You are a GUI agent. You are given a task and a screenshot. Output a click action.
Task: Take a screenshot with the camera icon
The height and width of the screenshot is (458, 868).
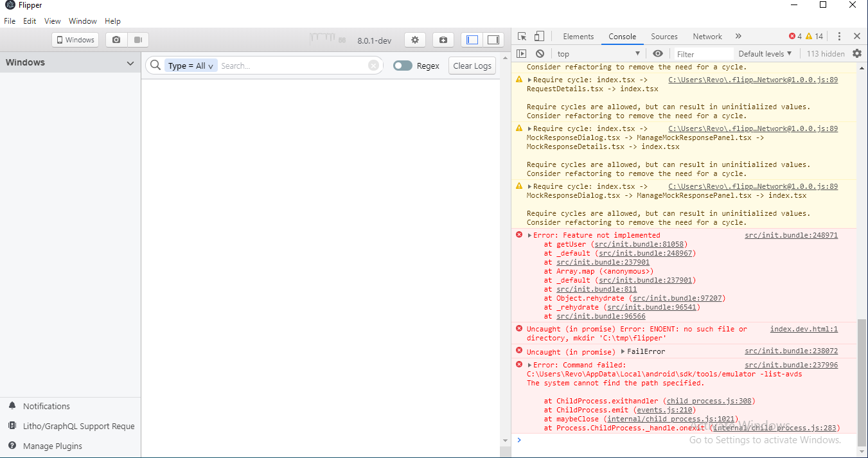(116, 39)
